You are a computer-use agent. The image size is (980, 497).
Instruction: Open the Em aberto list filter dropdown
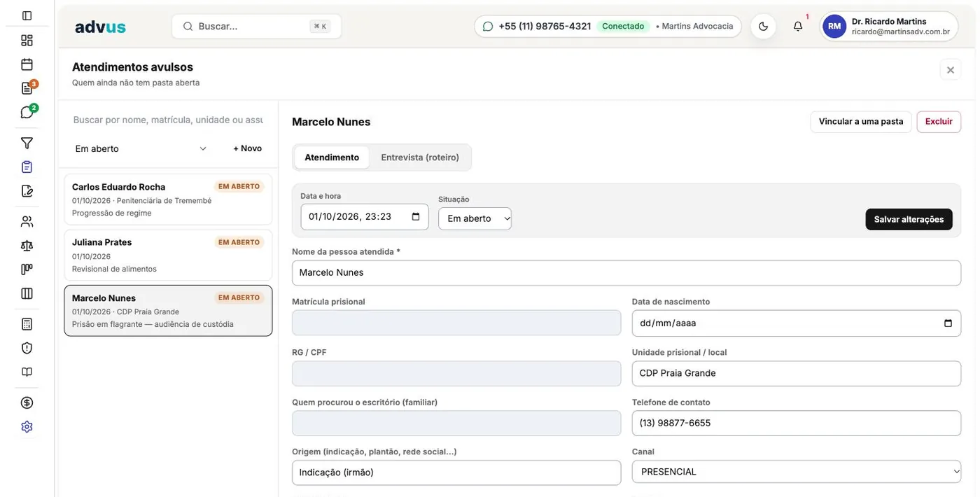(141, 148)
